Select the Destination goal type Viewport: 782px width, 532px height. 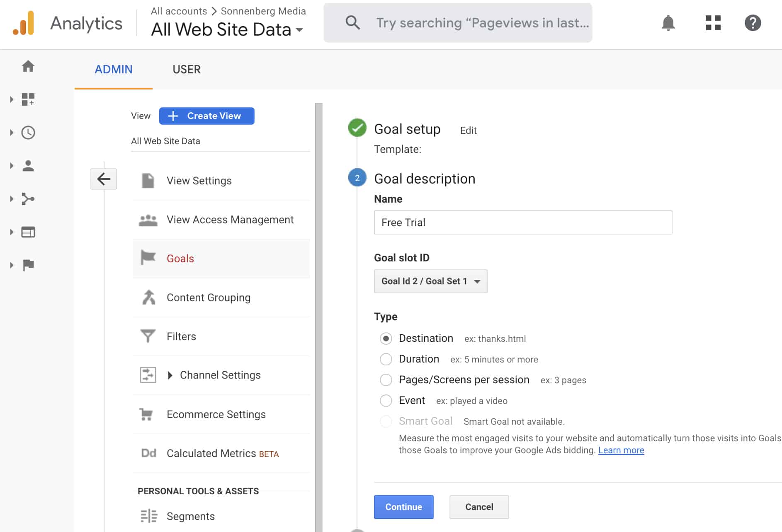click(x=386, y=339)
